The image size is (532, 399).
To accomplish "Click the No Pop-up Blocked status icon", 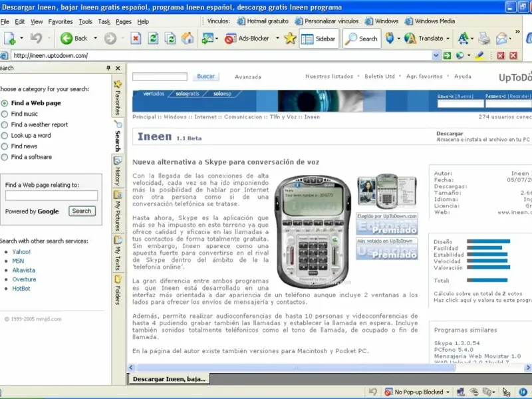I will (x=389, y=392).
